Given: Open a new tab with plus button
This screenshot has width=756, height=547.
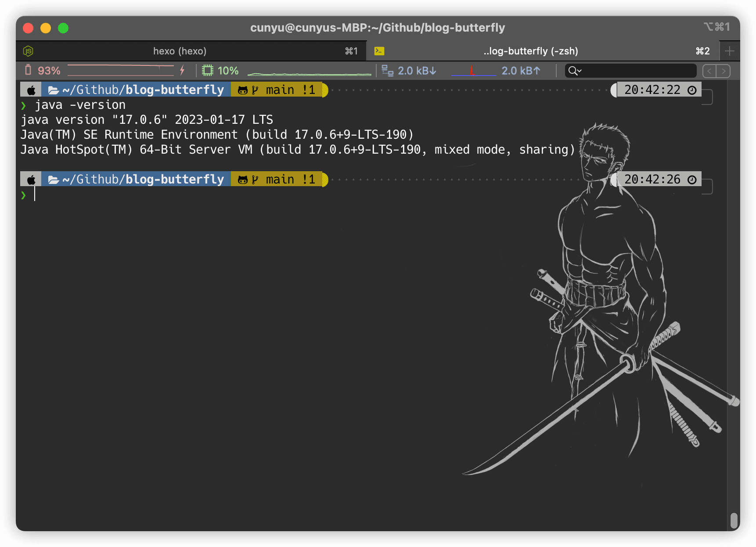Looking at the screenshot, I should 730,51.
